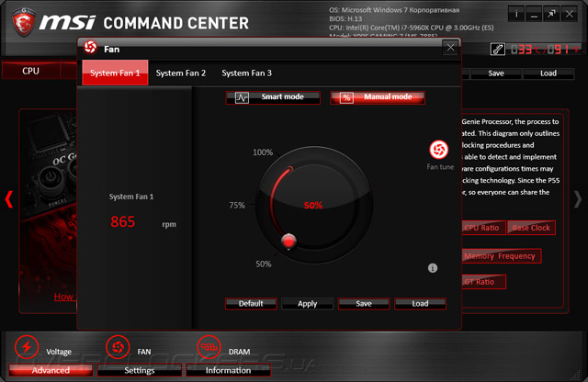The image size is (588, 382).
Task: Select the CPU tab in main window
Action: pyautogui.click(x=30, y=71)
